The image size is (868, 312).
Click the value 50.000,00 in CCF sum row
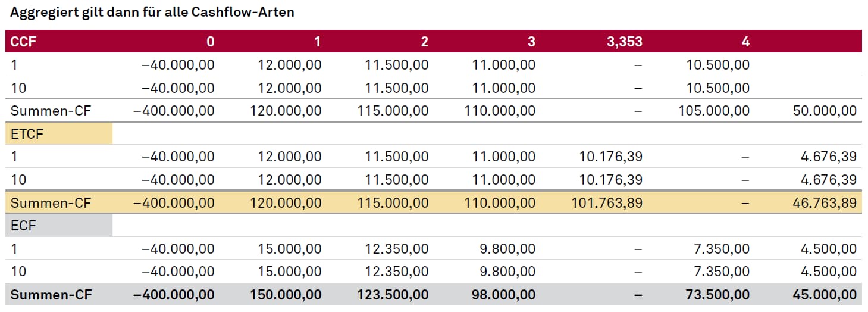(825, 111)
